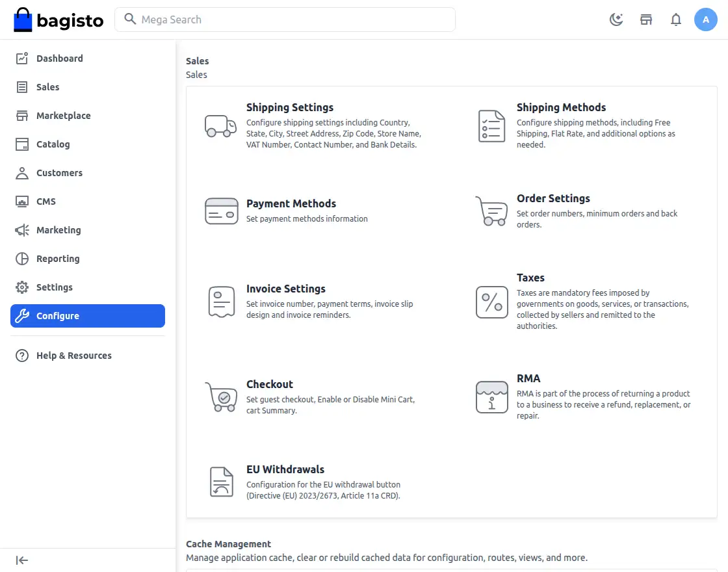Toggle dark mode with the moon icon

(x=616, y=19)
